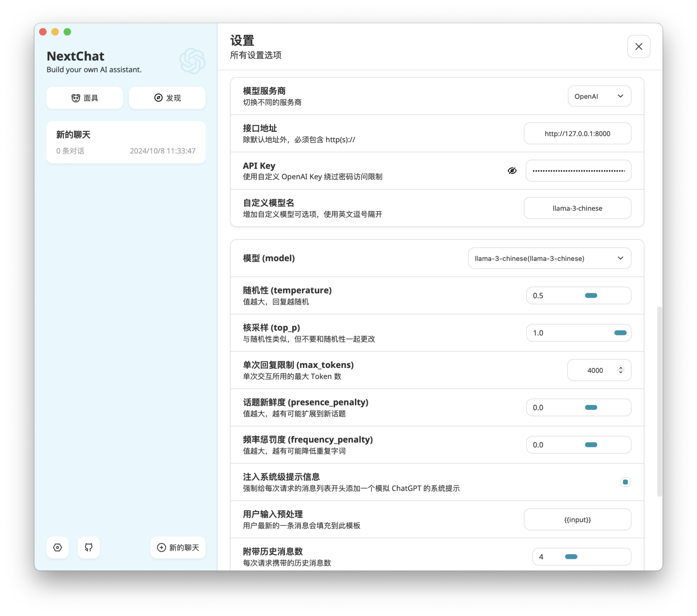Click the 单次回复限制 (max_tokens) label
Screen dimensions: 697x616
pos(298,365)
